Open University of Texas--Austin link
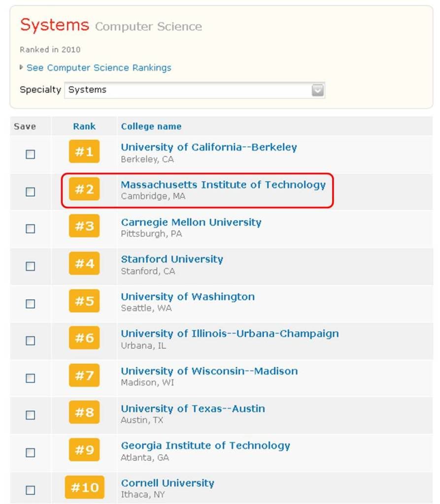The width and height of the screenshot is (440, 504). [x=193, y=409]
